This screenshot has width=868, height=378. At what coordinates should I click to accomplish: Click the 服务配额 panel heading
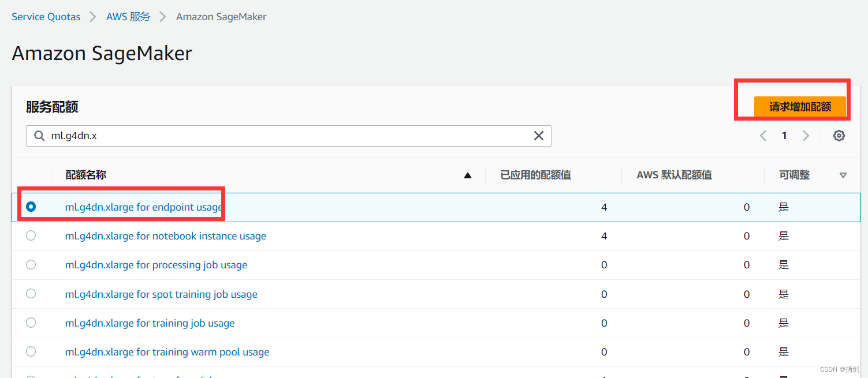click(x=52, y=107)
